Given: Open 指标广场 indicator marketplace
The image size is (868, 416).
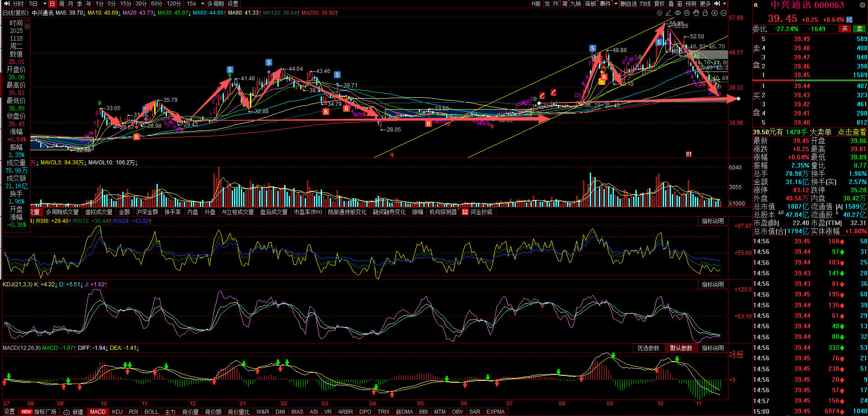Looking at the screenshot, I should 45,412.
